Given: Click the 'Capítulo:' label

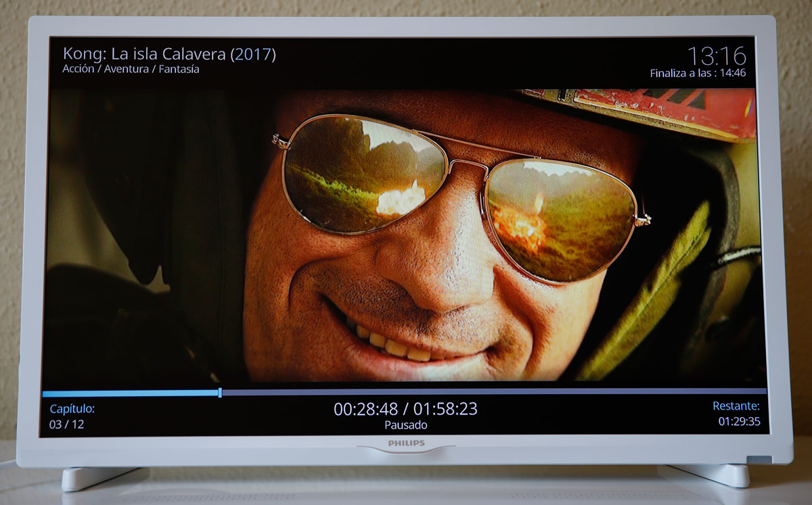Looking at the screenshot, I should [x=72, y=409].
